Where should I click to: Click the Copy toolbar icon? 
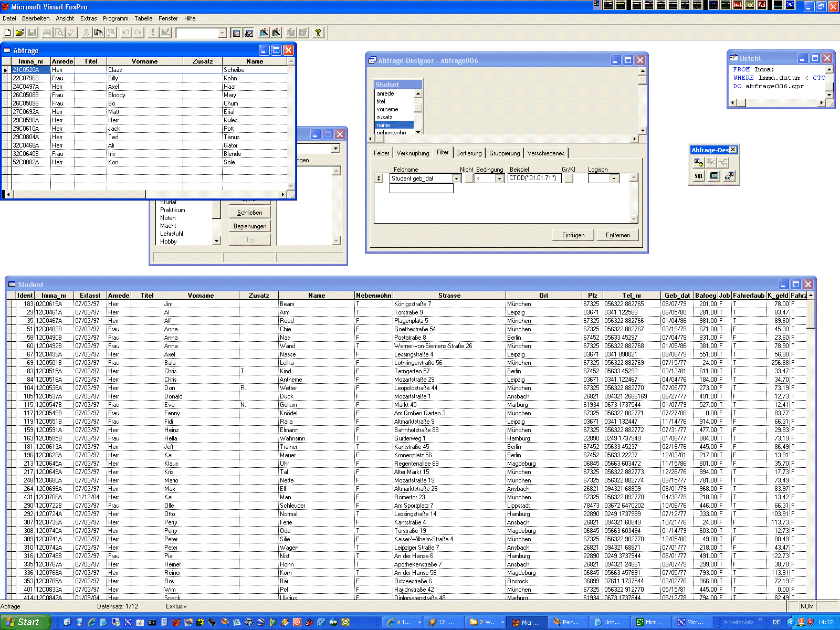[98, 33]
